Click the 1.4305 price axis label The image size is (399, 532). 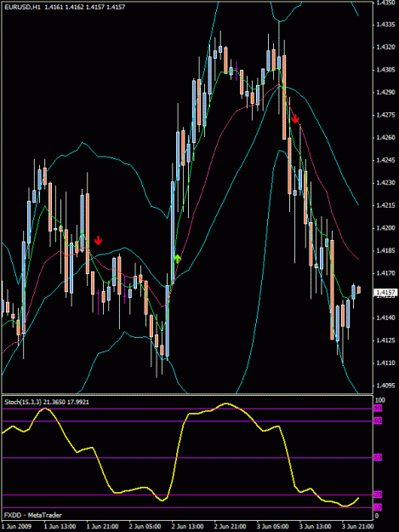[385, 70]
